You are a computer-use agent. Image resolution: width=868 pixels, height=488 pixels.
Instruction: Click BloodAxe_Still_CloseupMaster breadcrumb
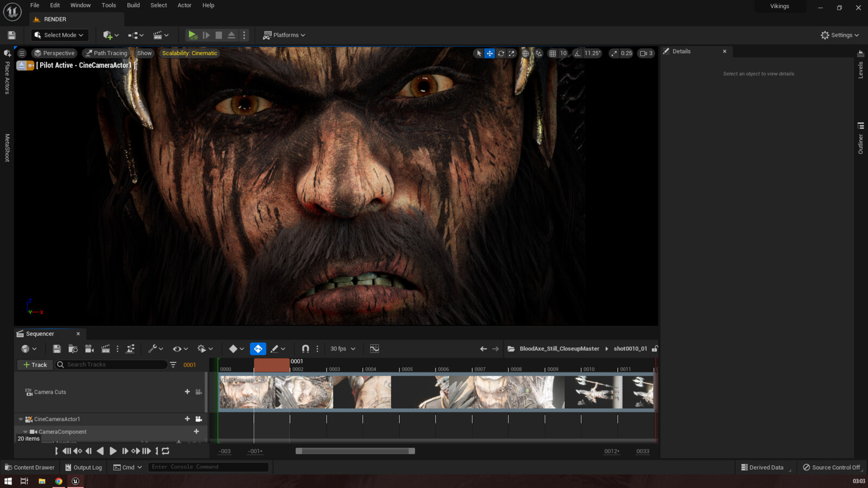click(559, 349)
